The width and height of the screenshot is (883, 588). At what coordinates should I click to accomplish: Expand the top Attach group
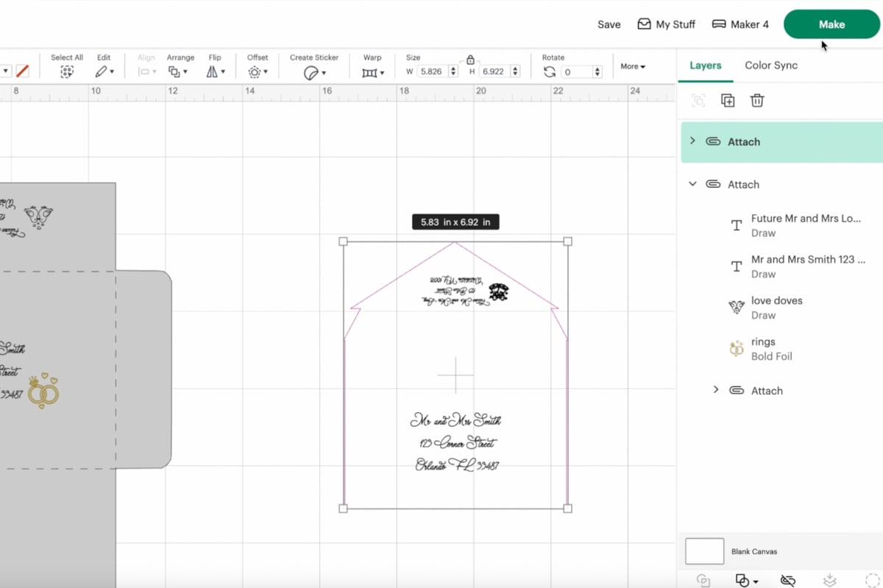[x=692, y=141]
